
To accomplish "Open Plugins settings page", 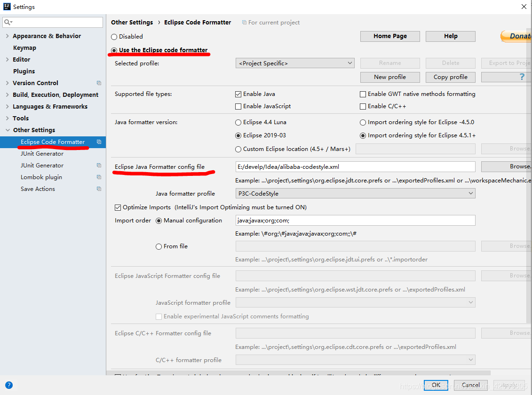I will pos(24,71).
